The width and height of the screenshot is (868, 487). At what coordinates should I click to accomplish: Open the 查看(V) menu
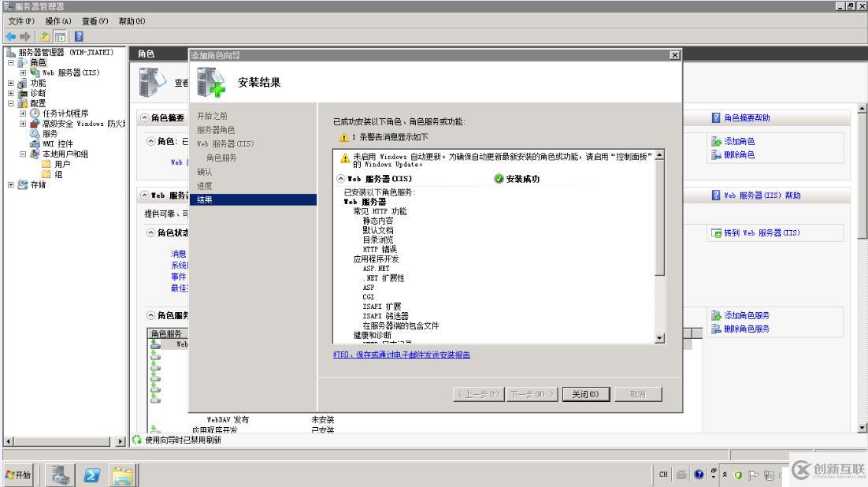pyautogui.click(x=95, y=21)
